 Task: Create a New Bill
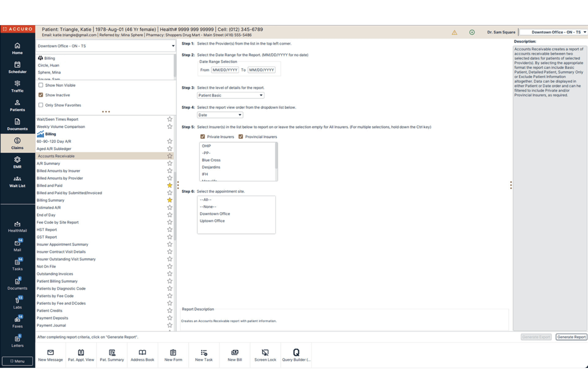pyautogui.click(x=235, y=355)
